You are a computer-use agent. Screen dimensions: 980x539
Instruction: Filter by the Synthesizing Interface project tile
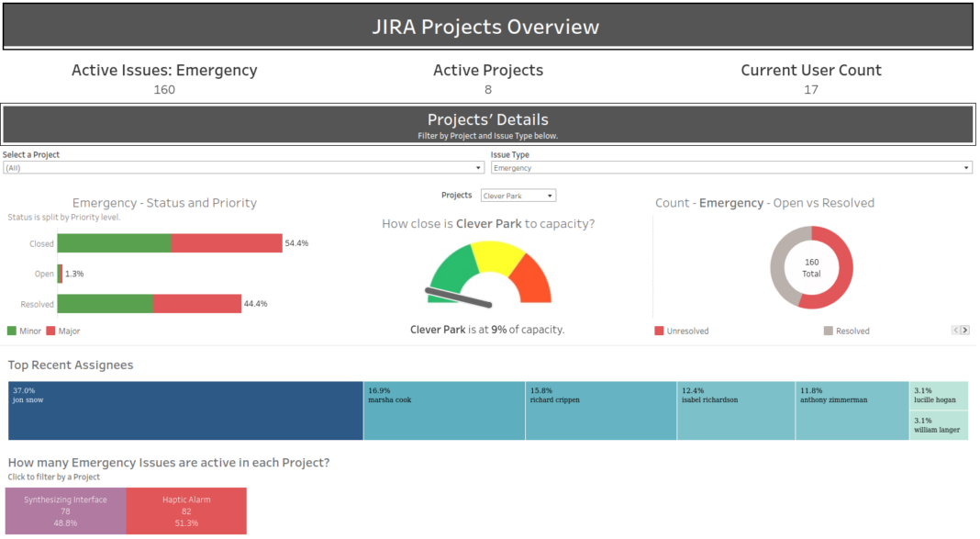click(x=65, y=511)
